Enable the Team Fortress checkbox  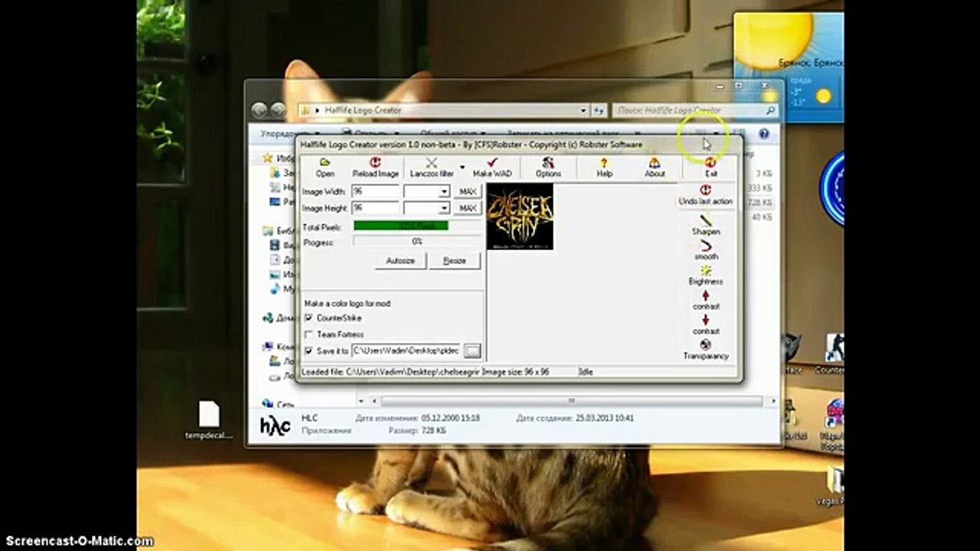coord(309,334)
